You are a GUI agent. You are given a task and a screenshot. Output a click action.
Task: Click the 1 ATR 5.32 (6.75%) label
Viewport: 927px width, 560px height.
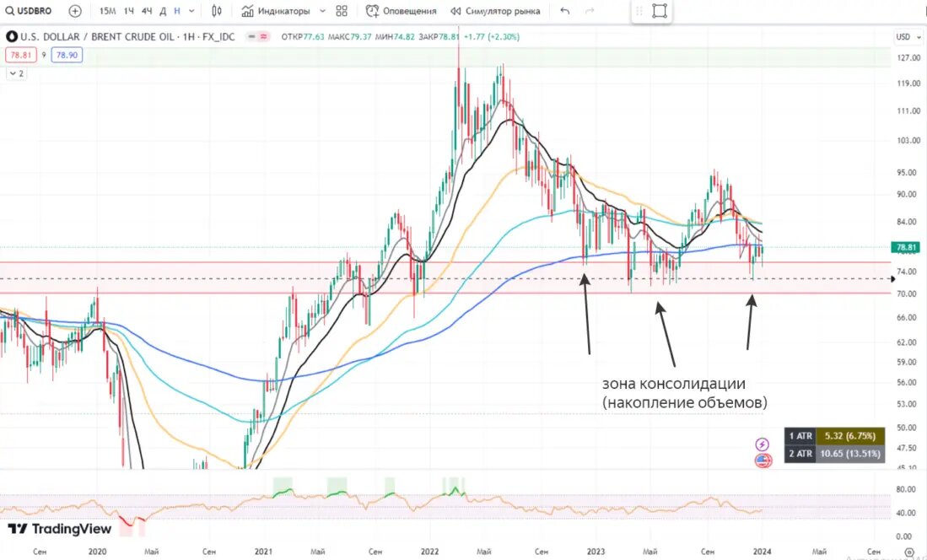pos(835,436)
